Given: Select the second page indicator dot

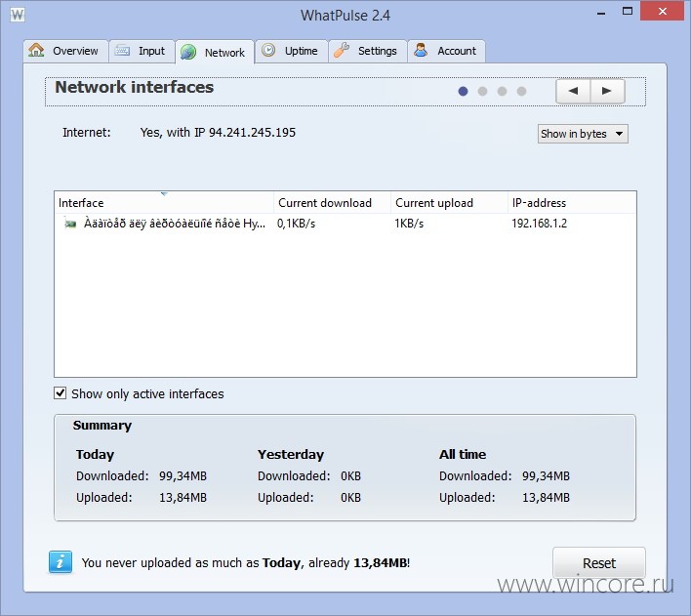Looking at the screenshot, I should coord(482,91).
